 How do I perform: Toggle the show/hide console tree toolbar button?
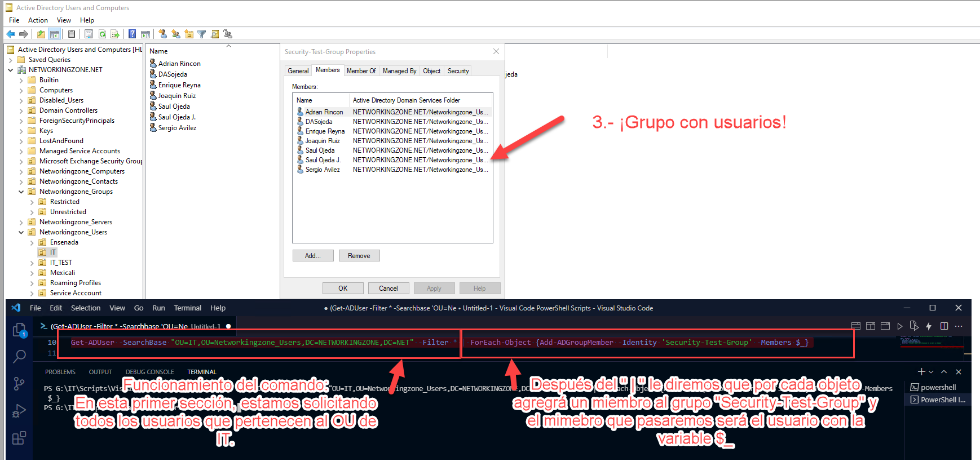(55, 34)
